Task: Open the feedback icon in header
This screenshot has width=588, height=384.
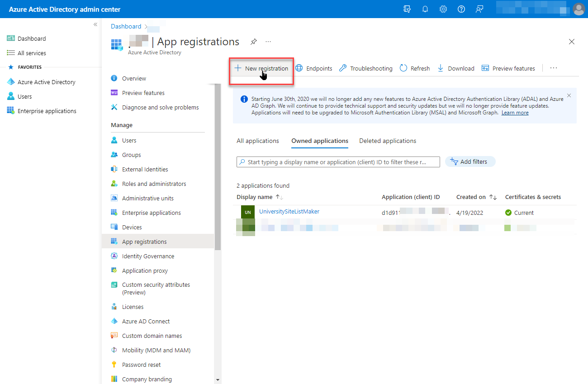Action: 479,9
